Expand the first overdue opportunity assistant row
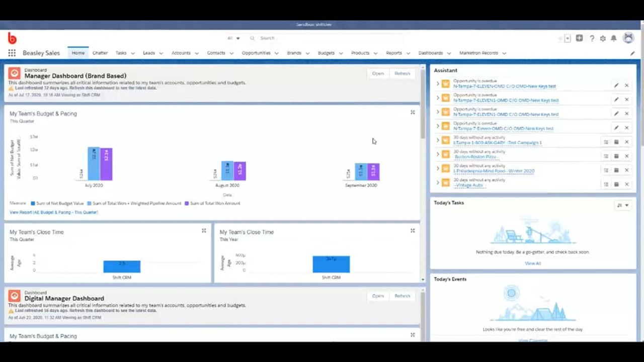 pos(438,84)
